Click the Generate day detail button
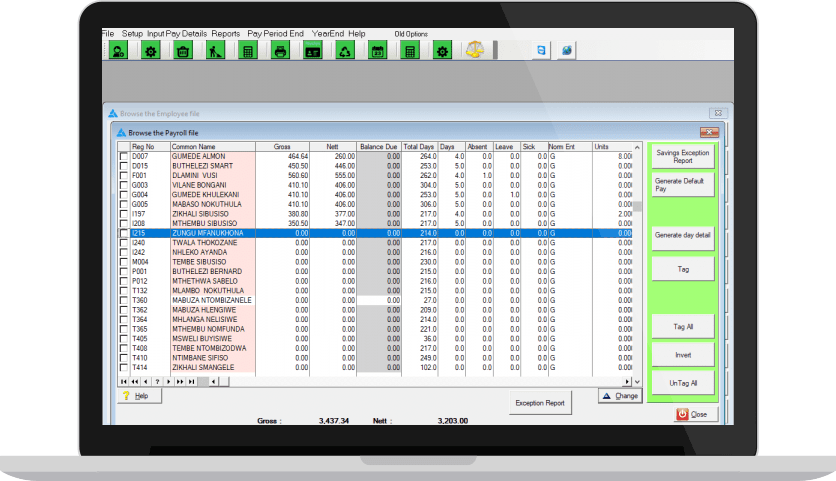This screenshot has height=481, width=836. 682,237
